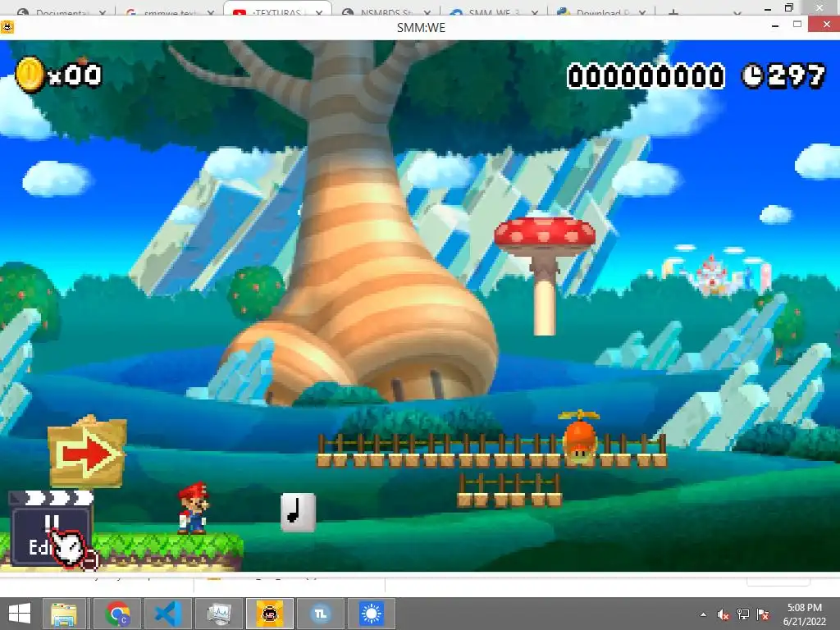Click the taskbar clock showing 5:08 PM
The image size is (840, 630).
(805, 614)
